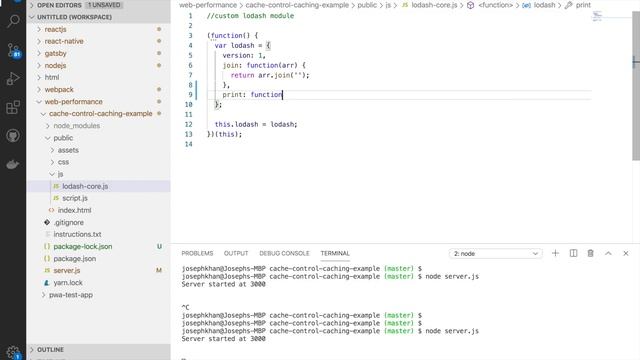This screenshot has height=360, width=640.
Task: Open the GitHub view in activity bar
Action: pyautogui.click(x=13, y=136)
